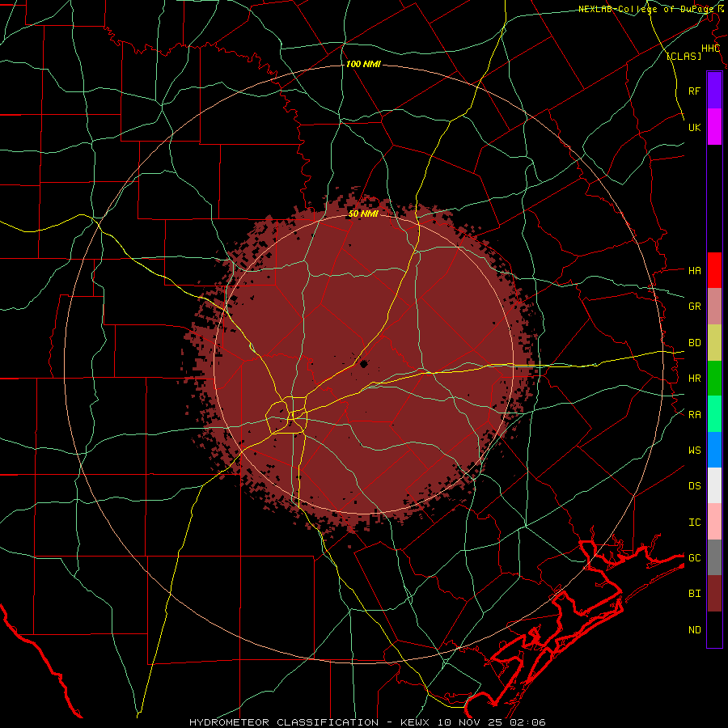Click the BI legend label

click(x=694, y=594)
